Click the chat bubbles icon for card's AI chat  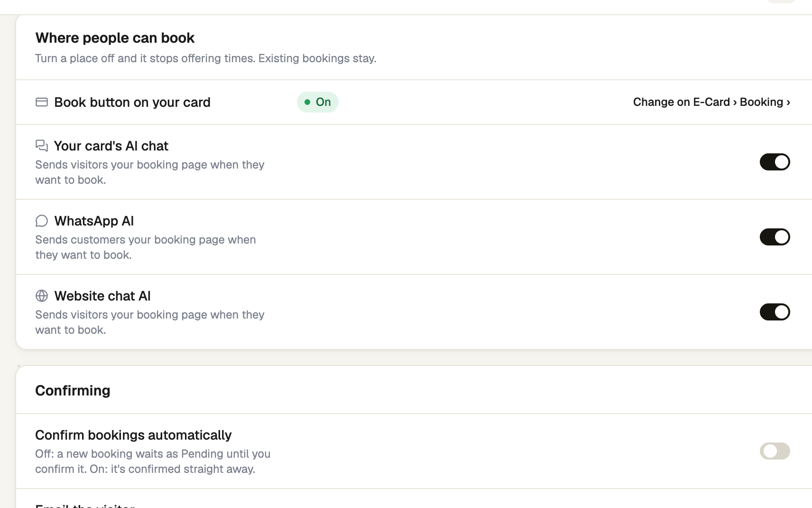(x=42, y=146)
